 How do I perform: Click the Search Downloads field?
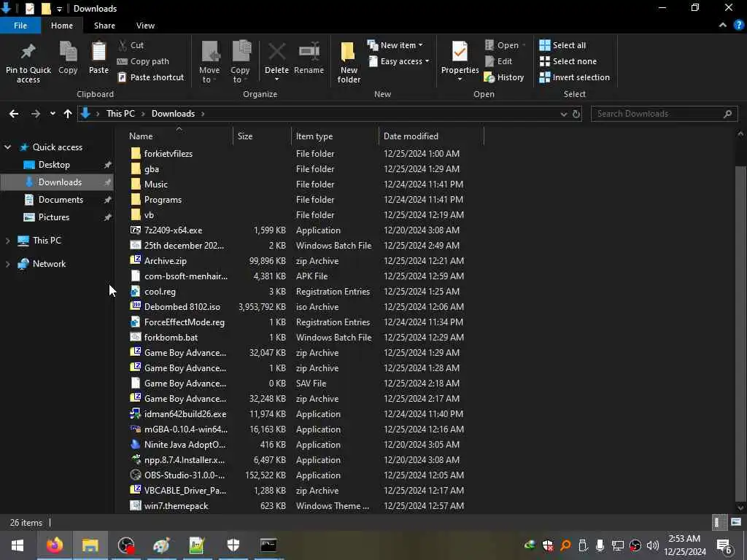coord(664,114)
